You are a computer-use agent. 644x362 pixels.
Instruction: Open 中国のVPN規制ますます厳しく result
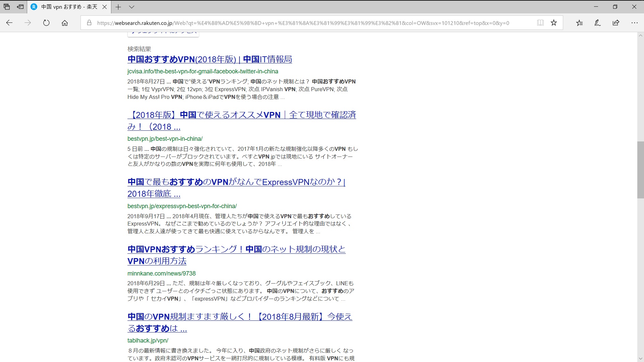point(240,322)
